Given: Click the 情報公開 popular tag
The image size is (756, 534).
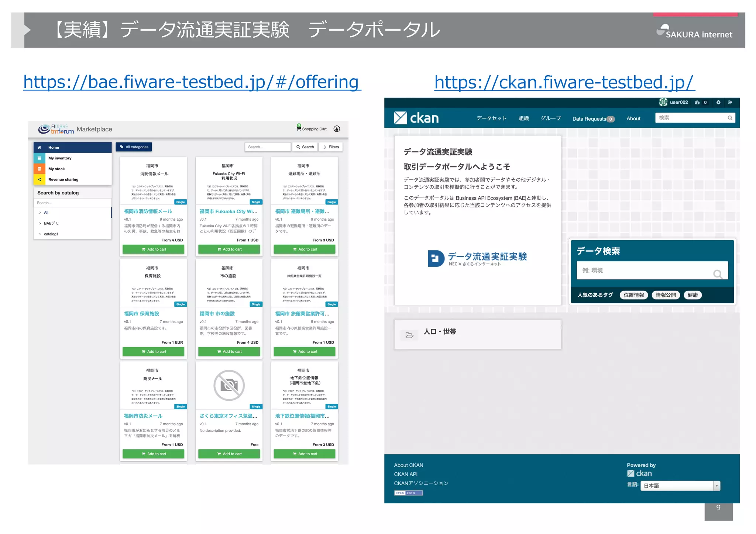Looking at the screenshot, I should coord(666,295).
